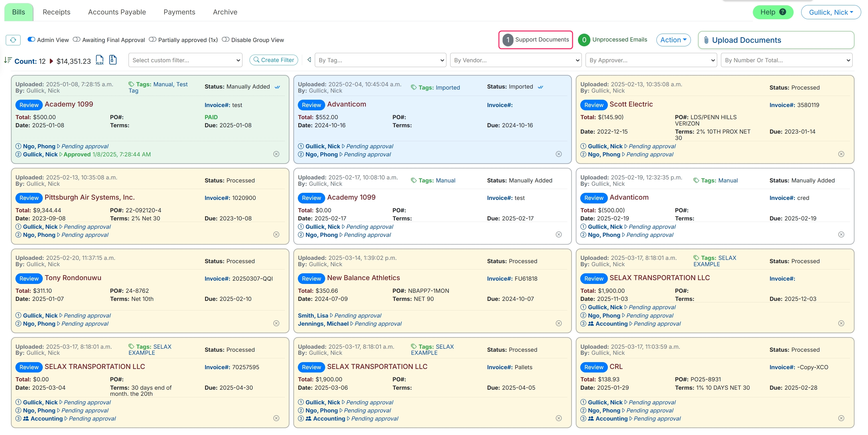Go to the Payments tab

pyautogui.click(x=179, y=12)
